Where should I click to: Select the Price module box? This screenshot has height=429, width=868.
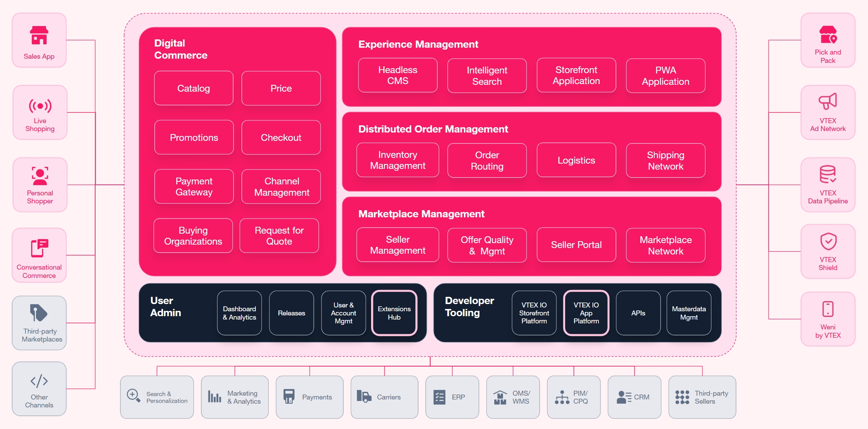[x=281, y=88]
